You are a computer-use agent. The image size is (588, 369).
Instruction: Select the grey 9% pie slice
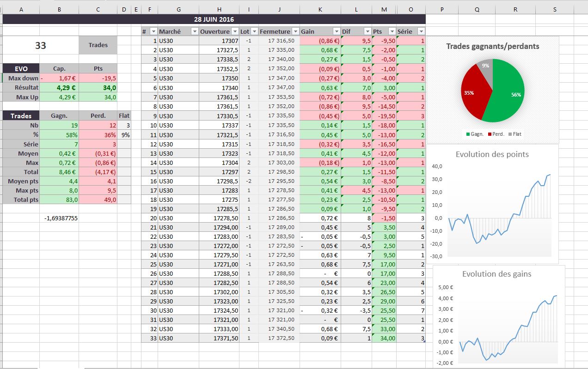point(485,67)
